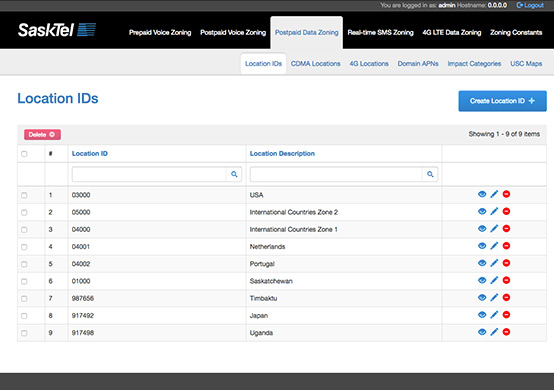Delete the Saskatchewan location
The height and width of the screenshot is (390, 554).
click(506, 280)
